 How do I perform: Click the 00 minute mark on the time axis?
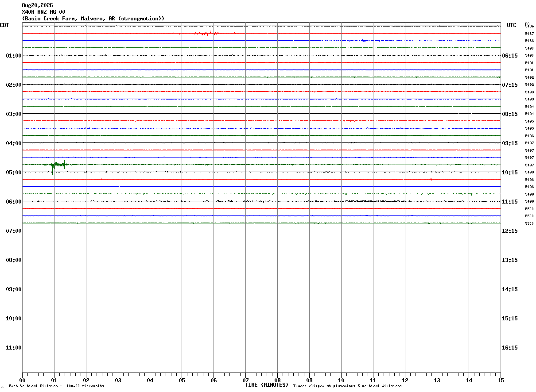point(22,380)
